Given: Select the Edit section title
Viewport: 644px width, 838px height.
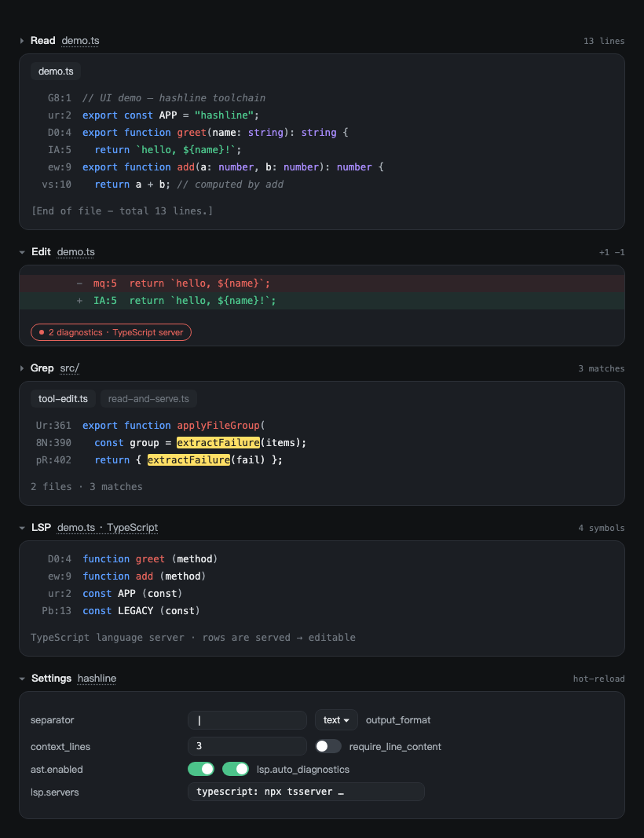Looking at the screenshot, I should 41,252.
